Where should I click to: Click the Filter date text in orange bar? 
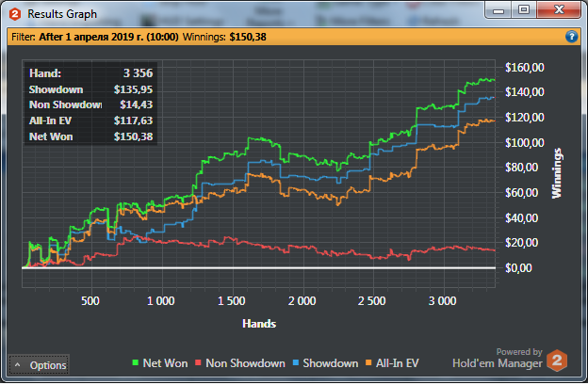pyautogui.click(x=108, y=37)
